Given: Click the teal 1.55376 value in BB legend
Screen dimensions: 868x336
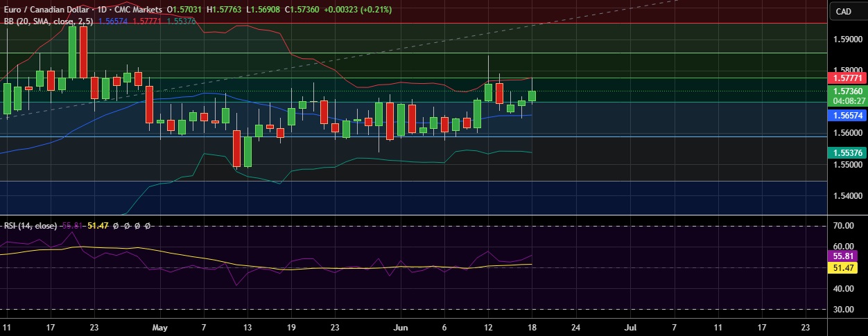Looking at the screenshot, I should 180,21.
